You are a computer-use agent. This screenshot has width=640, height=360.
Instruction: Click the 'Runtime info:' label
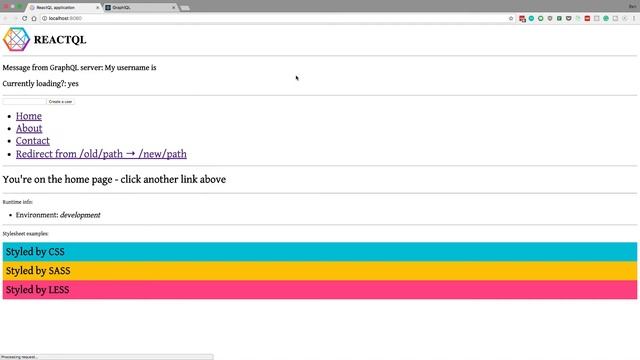18,202
